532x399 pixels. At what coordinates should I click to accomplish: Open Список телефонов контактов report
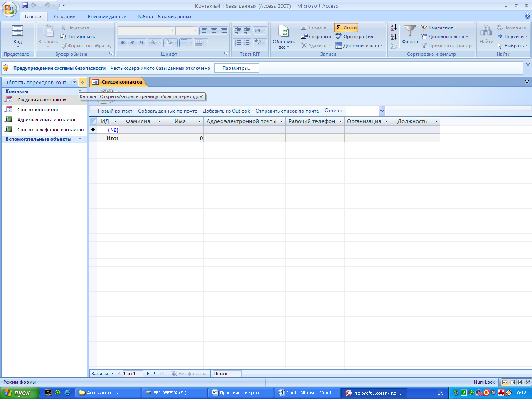(x=50, y=130)
